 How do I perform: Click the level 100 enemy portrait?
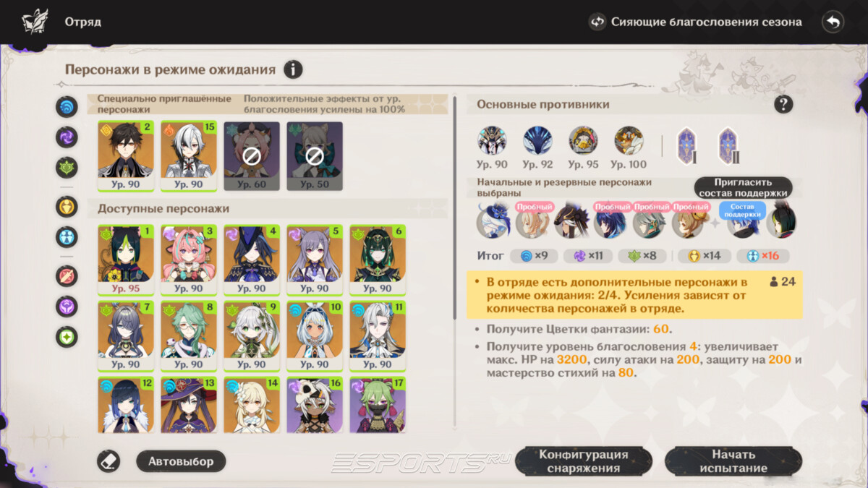click(x=629, y=148)
